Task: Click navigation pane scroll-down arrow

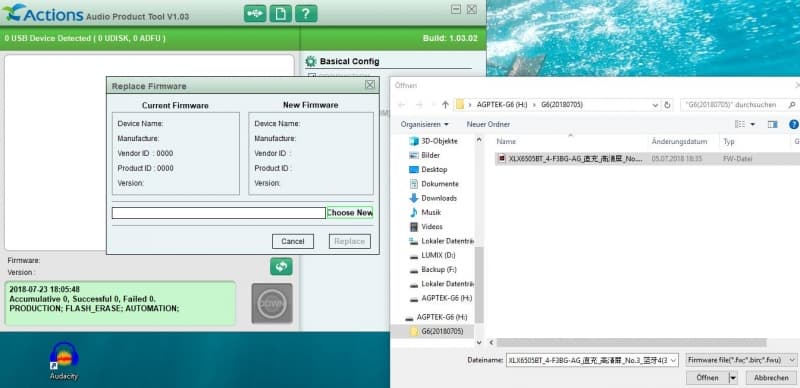Action: click(479, 343)
